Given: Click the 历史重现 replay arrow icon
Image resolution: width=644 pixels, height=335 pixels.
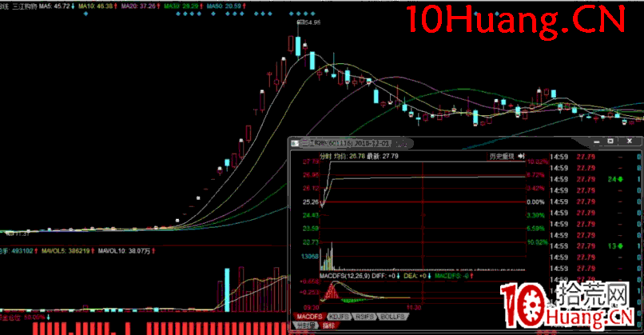Looking at the screenshot, I should (521, 156).
